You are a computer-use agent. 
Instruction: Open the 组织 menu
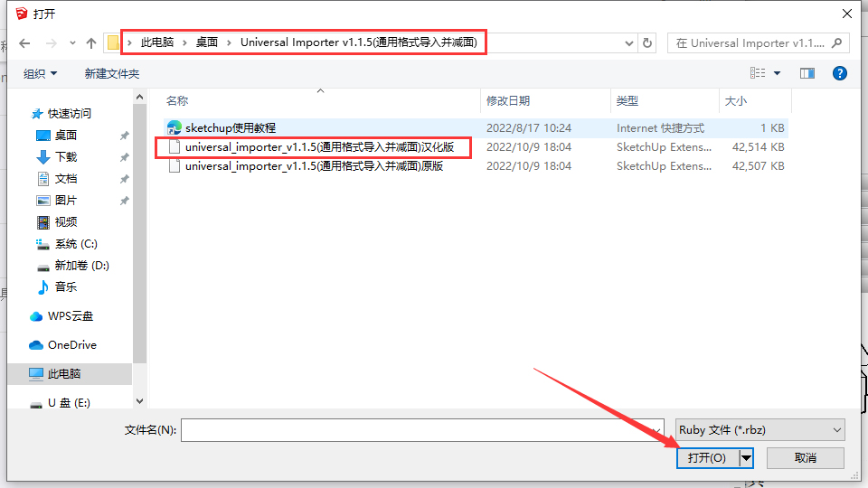coord(40,73)
